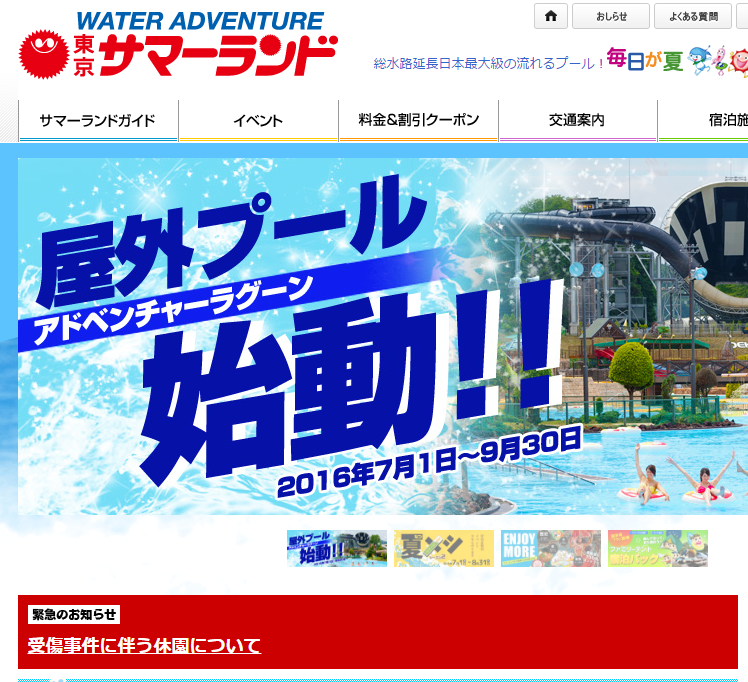748x682 pixels.
Task: Open 受傷事件に伴う休園について notice link
Action: coord(144,646)
